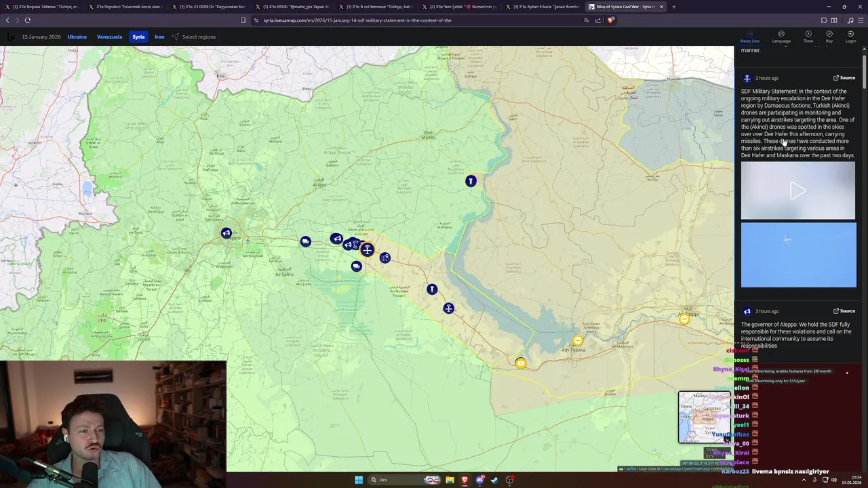Switch to the Ukraine region tab

tap(77, 37)
